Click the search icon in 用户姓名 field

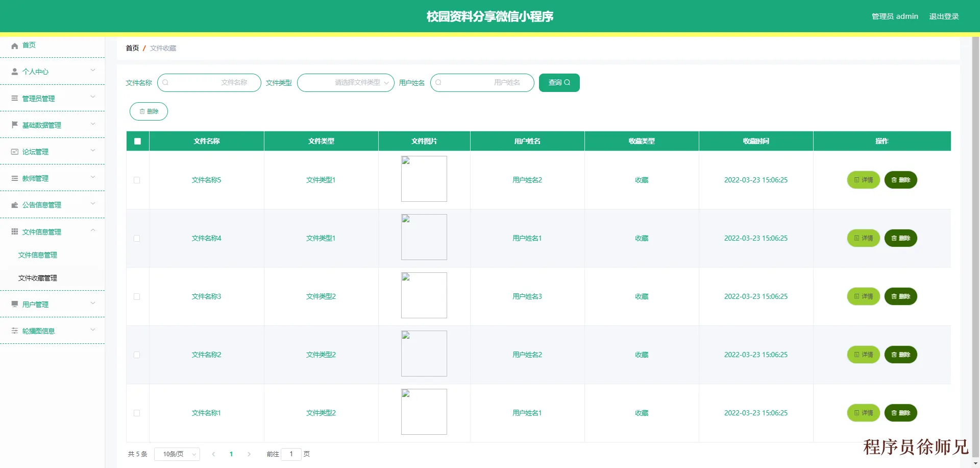[438, 83]
